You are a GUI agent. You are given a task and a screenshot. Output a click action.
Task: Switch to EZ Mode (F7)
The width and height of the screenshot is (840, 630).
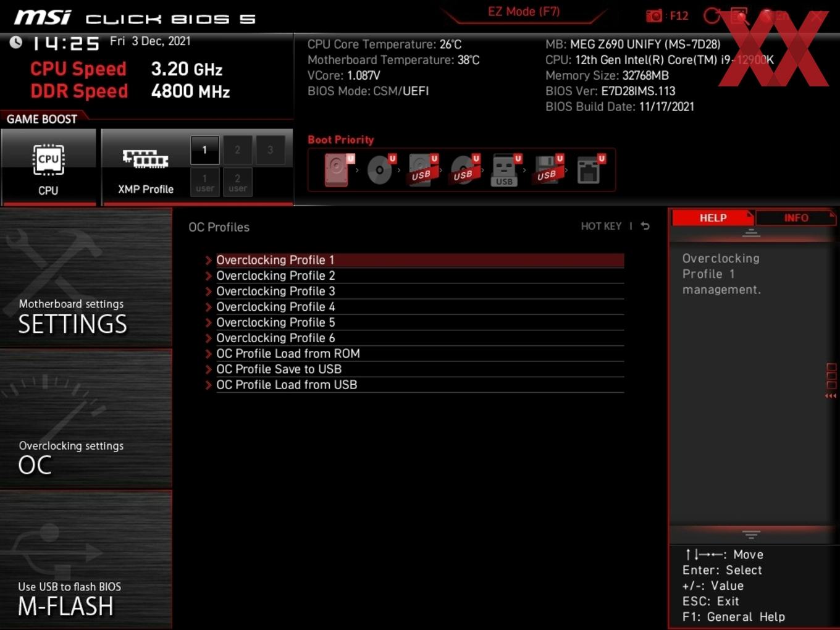tap(523, 11)
